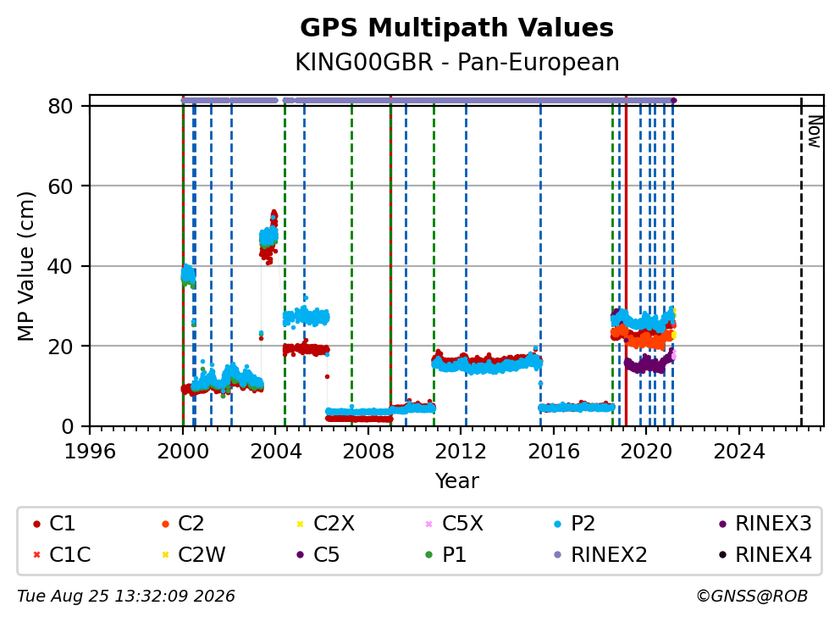The height and width of the screenshot is (622, 840).
Task: Click the C1C legend entry
Action: (x=62, y=554)
